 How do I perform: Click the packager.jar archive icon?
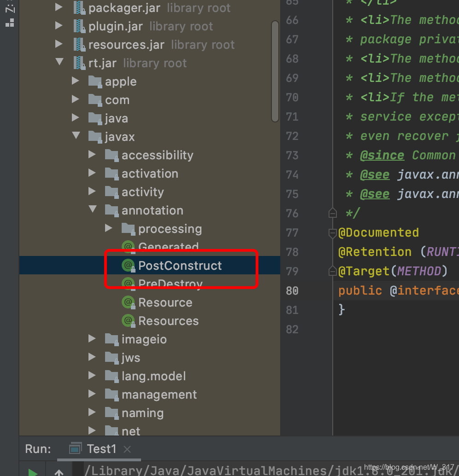click(x=79, y=8)
